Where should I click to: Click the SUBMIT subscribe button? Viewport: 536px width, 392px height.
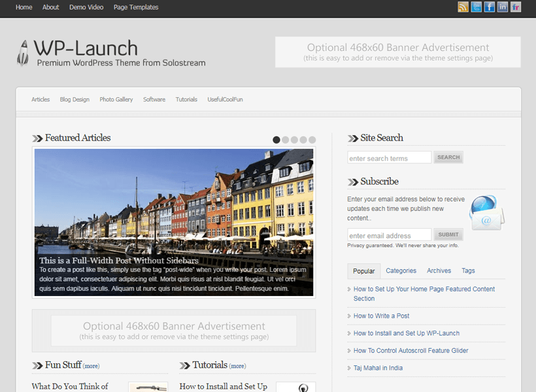(448, 235)
